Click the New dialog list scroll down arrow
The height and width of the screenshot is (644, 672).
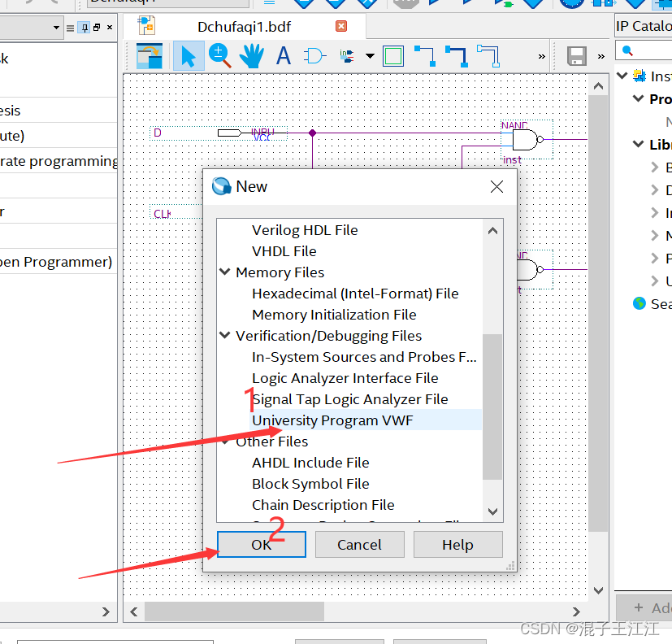(493, 511)
